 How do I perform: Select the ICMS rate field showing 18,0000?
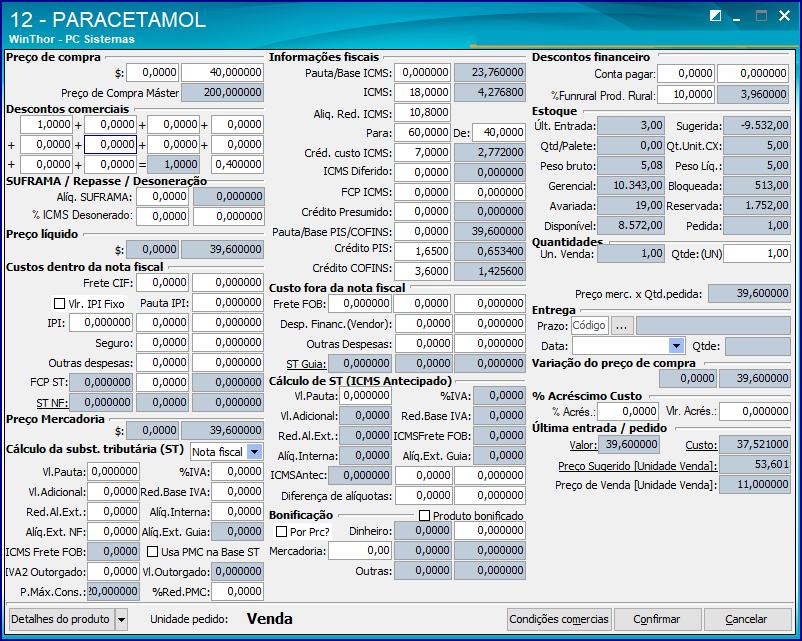[x=422, y=93]
